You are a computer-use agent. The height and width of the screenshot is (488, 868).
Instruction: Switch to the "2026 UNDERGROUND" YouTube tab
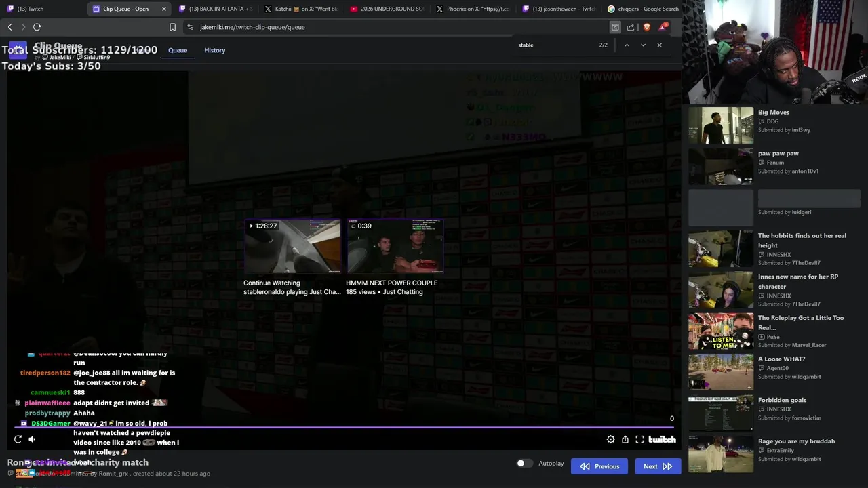click(387, 9)
